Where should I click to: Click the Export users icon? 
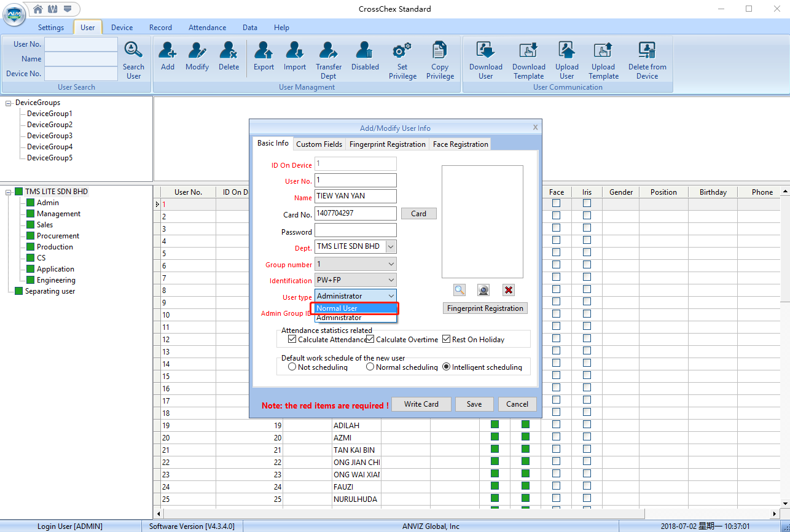263,58
